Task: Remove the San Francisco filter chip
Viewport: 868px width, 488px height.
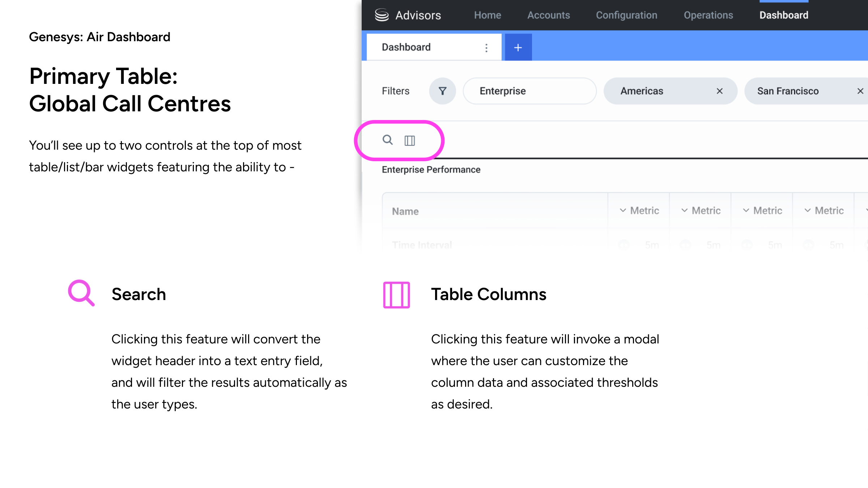Action: [x=860, y=91]
